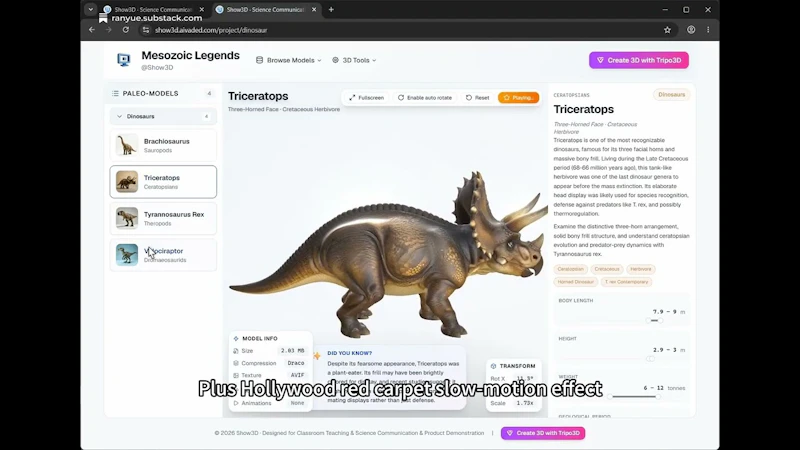Reset the 3D model view
800x450 pixels.
pos(478,97)
